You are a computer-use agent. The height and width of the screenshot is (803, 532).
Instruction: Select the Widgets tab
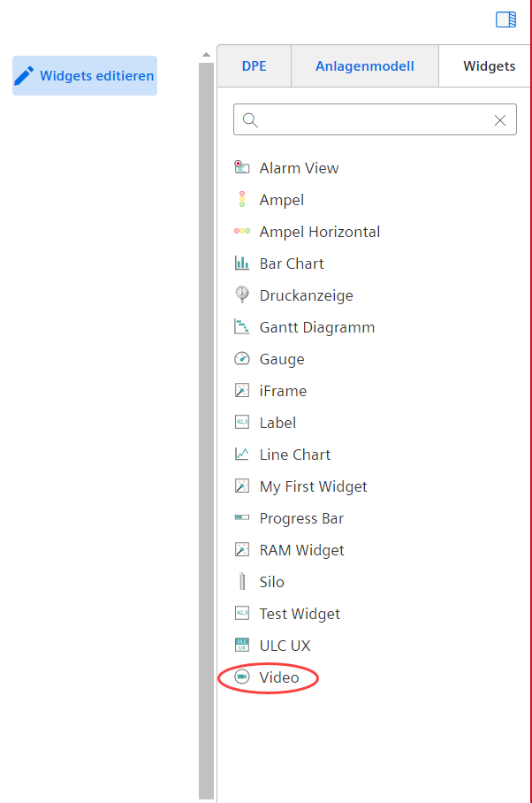coord(489,66)
